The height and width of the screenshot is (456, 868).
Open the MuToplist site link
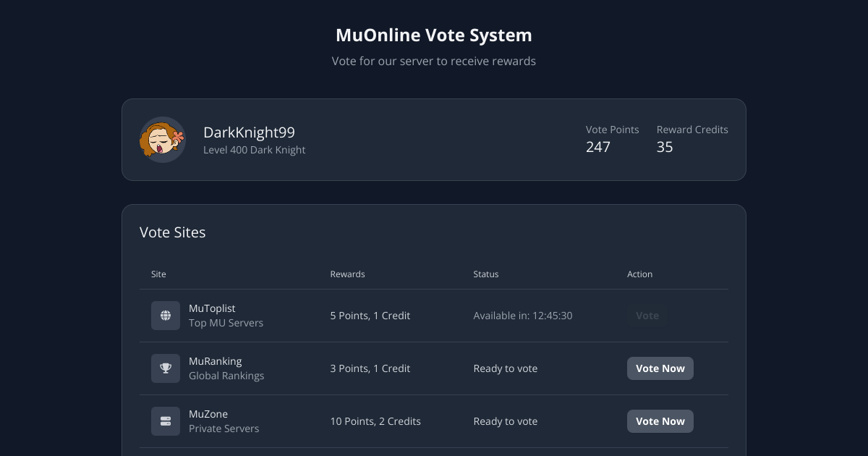[212, 308]
